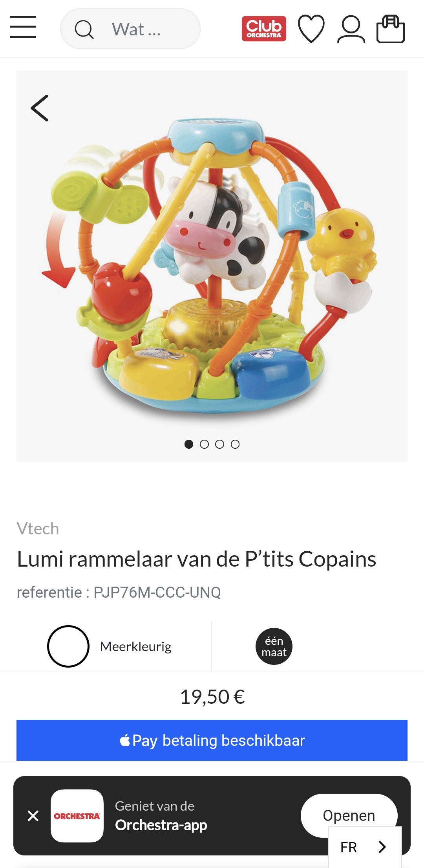The image size is (424, 868).
Task: Tap the Apple Pay betaling beschikbaar banner
Action: tap(212, 740)
